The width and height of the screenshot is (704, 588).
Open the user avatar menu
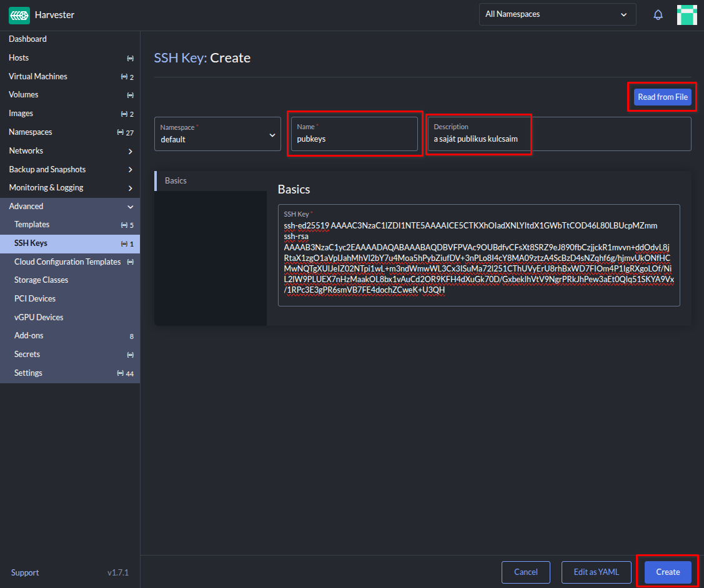tap(687, 15)
